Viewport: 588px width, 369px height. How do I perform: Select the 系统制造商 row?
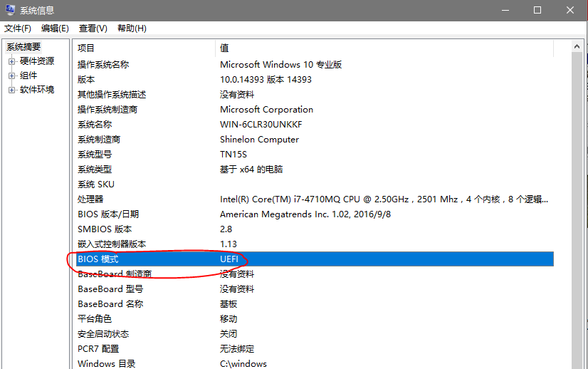click(x=315, y=140)
